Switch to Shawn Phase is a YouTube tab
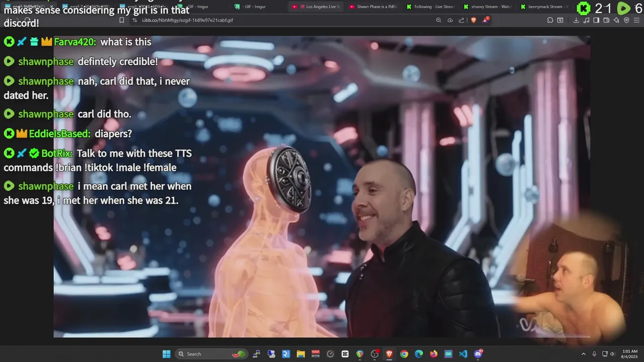 click(x=374, y=7)
